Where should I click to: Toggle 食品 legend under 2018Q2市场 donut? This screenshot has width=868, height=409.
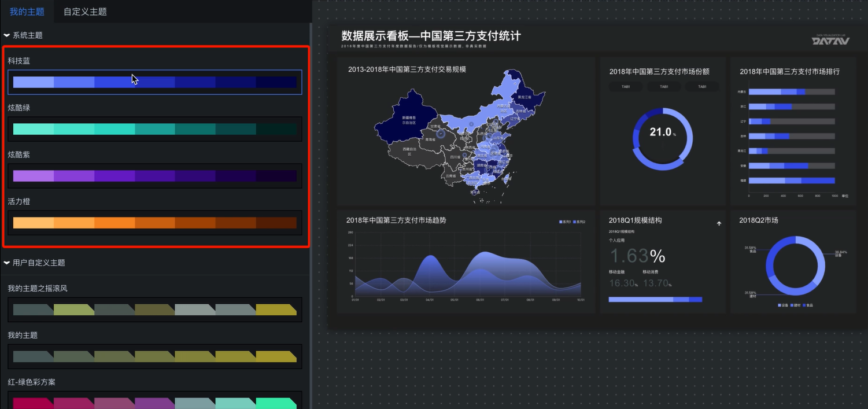[807, 305]
